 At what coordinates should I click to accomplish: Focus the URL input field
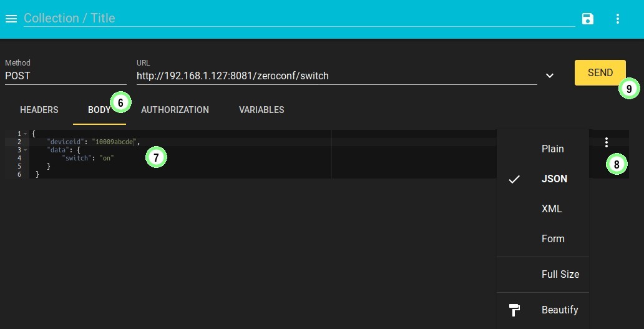[336, 76]
